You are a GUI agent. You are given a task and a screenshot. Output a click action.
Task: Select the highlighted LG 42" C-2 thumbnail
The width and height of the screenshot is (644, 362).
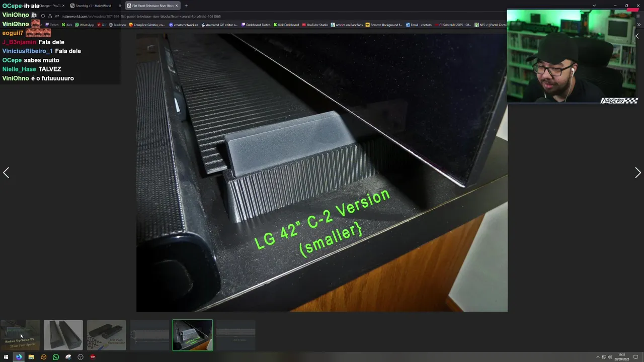tap(193, 335)
